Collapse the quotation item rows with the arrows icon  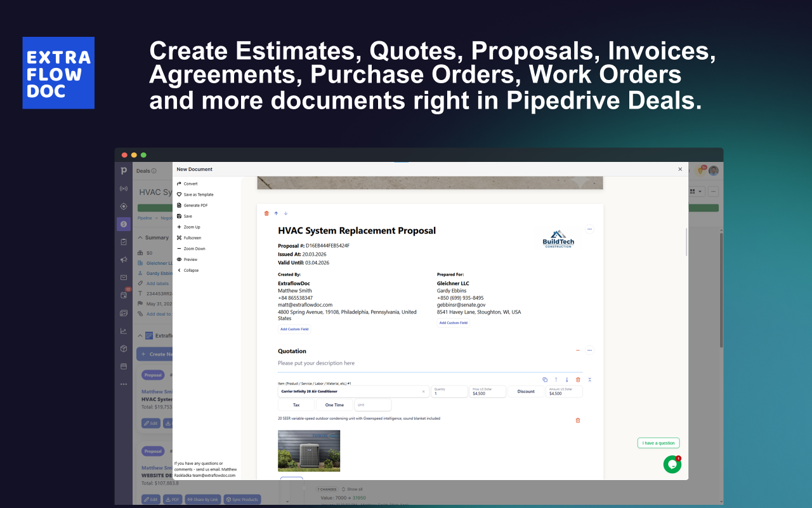point(589,379)
